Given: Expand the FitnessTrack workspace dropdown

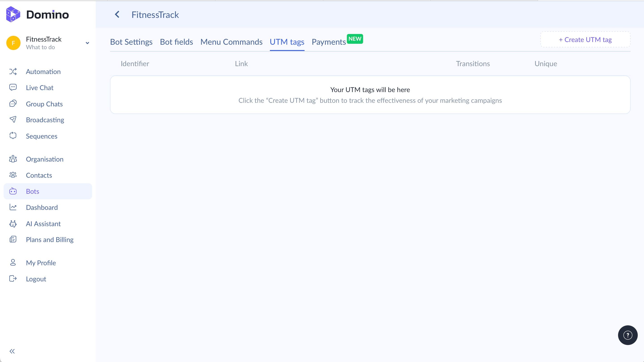Looking at the screenshot, I should pyautogui.click(x=87, y=43).
